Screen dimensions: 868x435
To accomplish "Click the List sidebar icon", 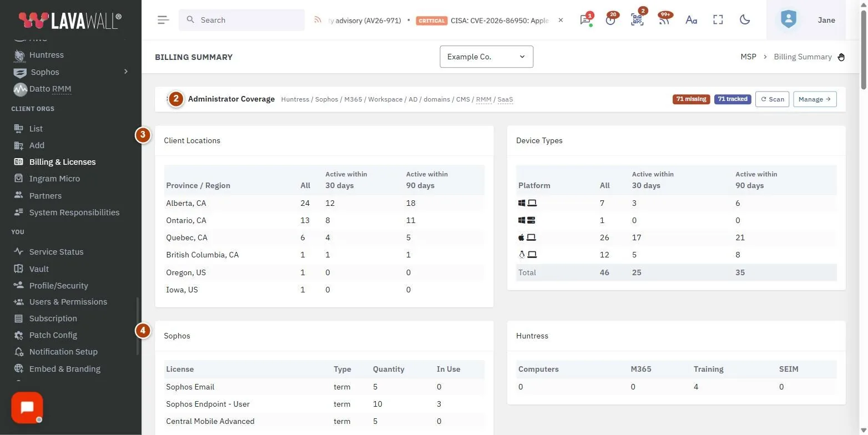I will [19, 128].
